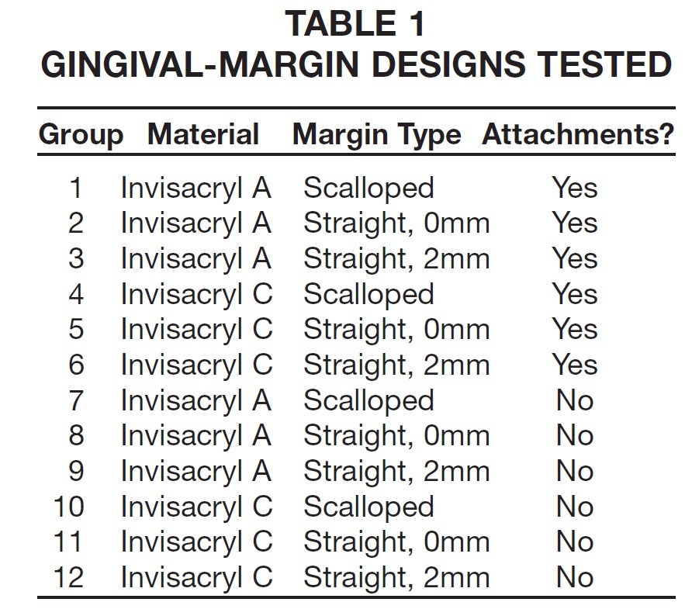
Task: Click Straight, 2mm in group 12 row
Action: click(x=396, y=578)
